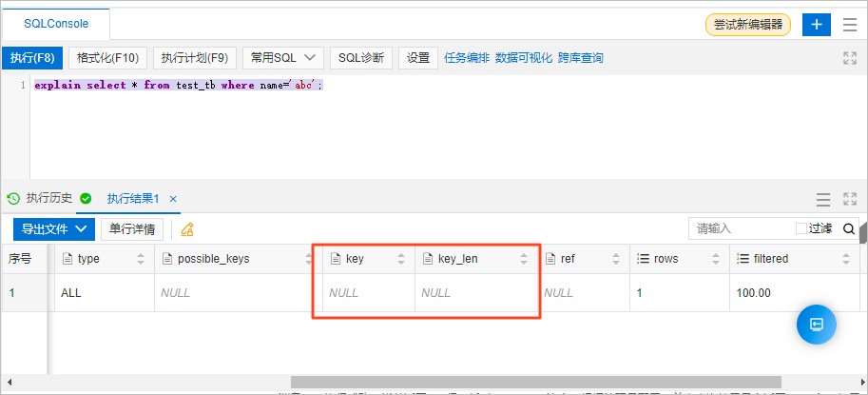Sort by the type column arrows
The image size is (868, 395).
tap(141, 259)
